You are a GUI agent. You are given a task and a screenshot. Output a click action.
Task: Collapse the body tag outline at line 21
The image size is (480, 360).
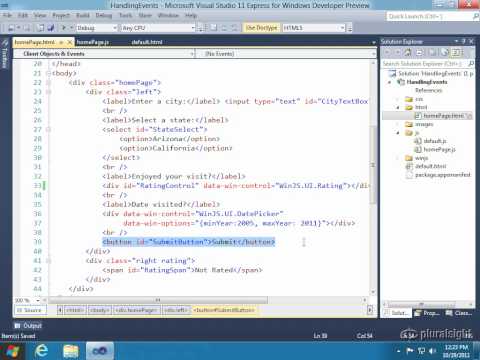[x=49, y=73]
